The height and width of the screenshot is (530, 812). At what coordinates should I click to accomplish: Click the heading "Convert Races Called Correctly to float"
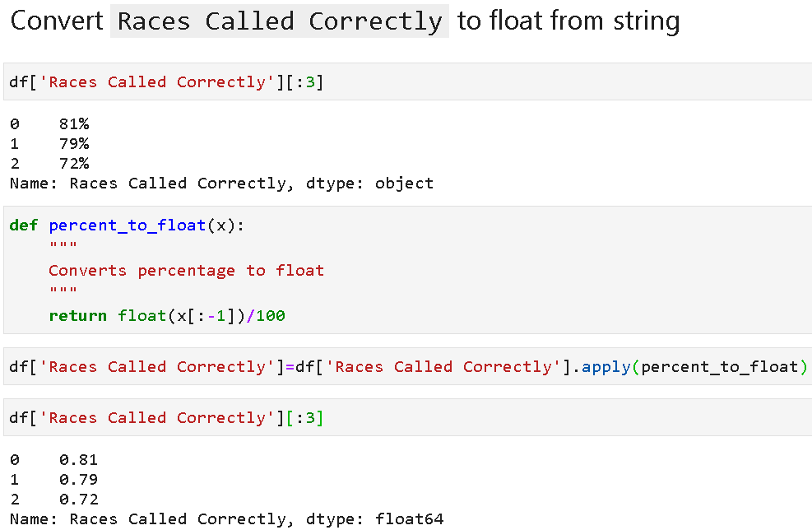(x=344, y=21)
